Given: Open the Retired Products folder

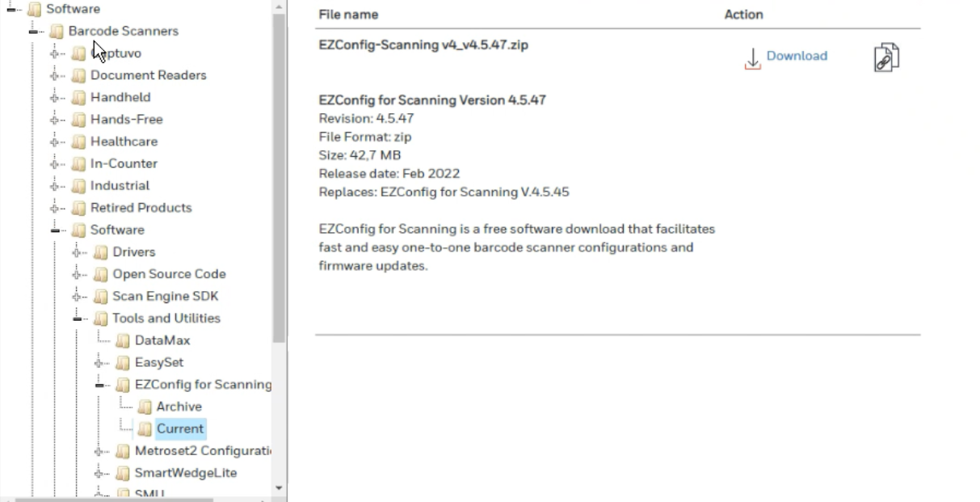Looking at the screenshot, I should (x=141, y=208).
